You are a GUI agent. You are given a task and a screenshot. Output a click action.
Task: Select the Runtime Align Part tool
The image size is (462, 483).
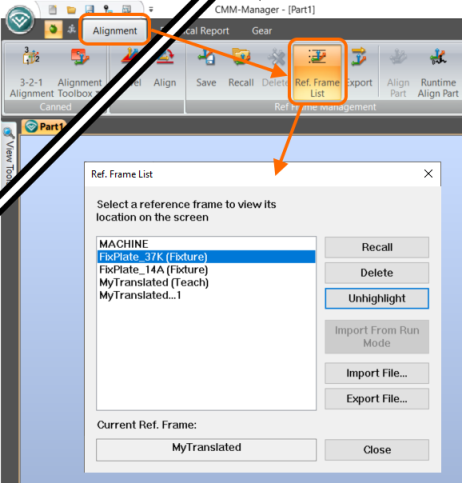tap(438, 72)
